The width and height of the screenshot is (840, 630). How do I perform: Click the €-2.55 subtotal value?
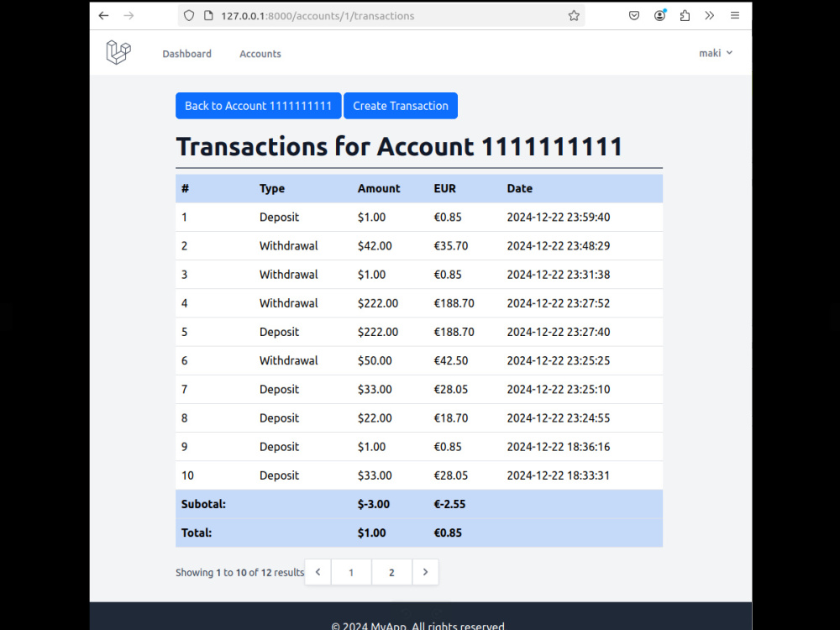449,504
